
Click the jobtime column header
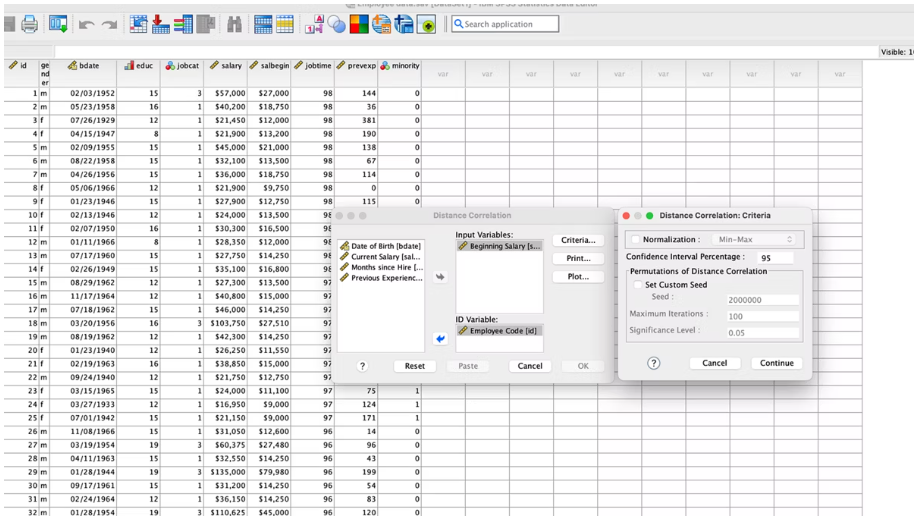pos(312,73)
